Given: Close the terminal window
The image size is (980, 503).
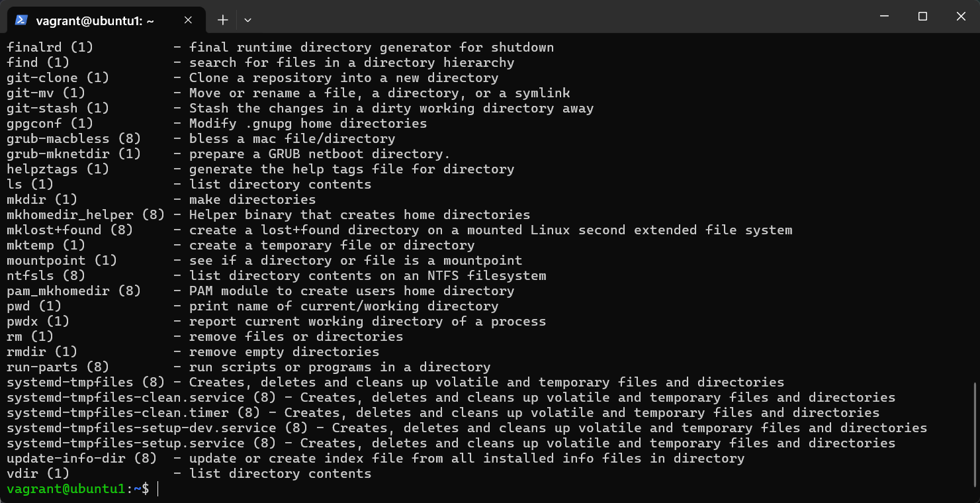Looking at the screenshot, I should pyautogui.click(x=961, y=17).
